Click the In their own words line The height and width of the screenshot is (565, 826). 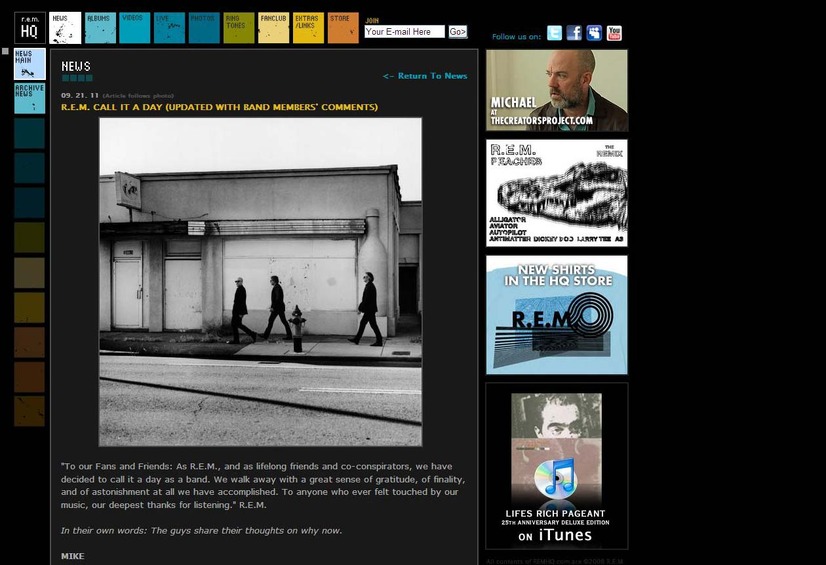(201, 530)
